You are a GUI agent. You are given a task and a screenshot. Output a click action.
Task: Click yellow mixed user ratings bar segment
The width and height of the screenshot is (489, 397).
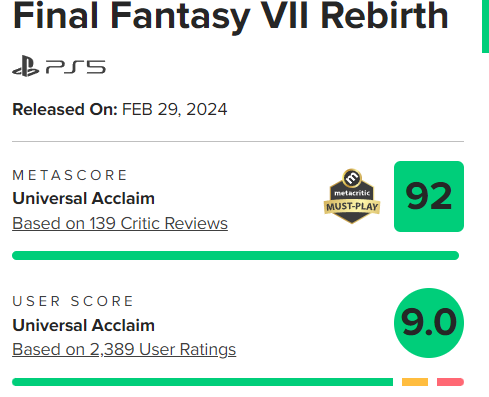[415, 382]
